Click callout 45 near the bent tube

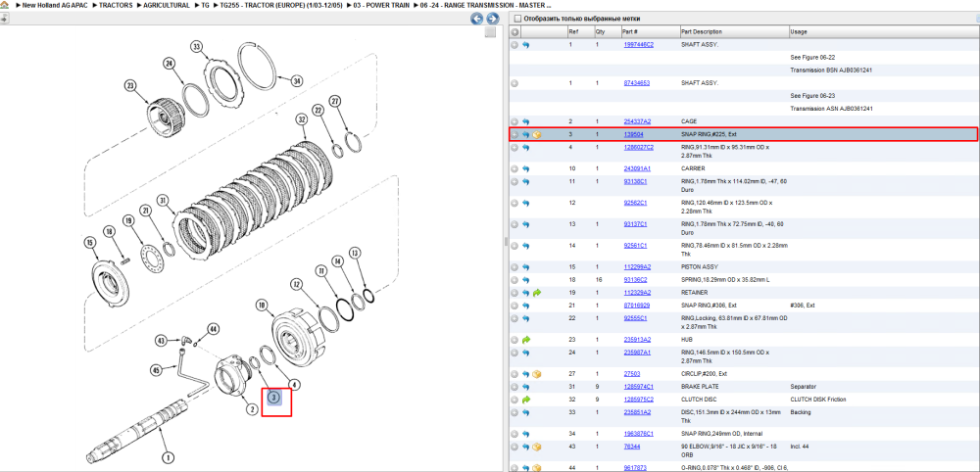[157, 370]
